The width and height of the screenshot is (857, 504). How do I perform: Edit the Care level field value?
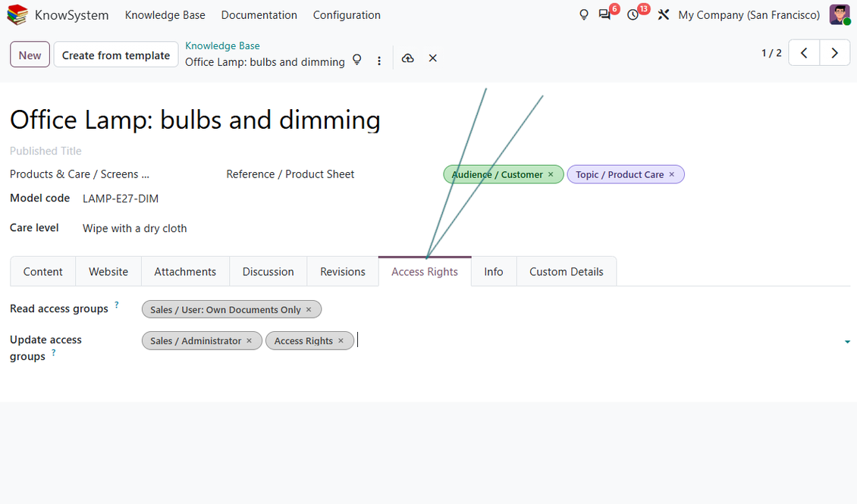click(134, 228)
